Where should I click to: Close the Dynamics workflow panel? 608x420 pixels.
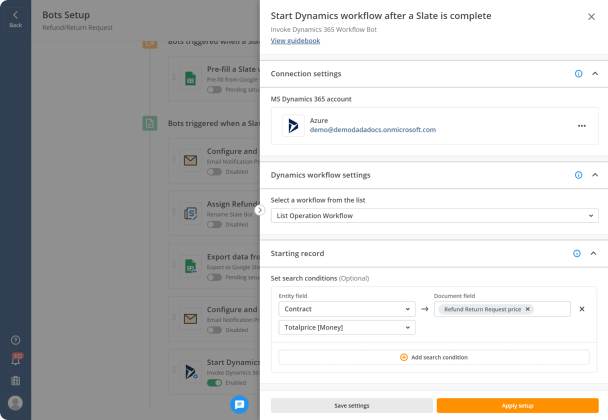tap(591, 17)
